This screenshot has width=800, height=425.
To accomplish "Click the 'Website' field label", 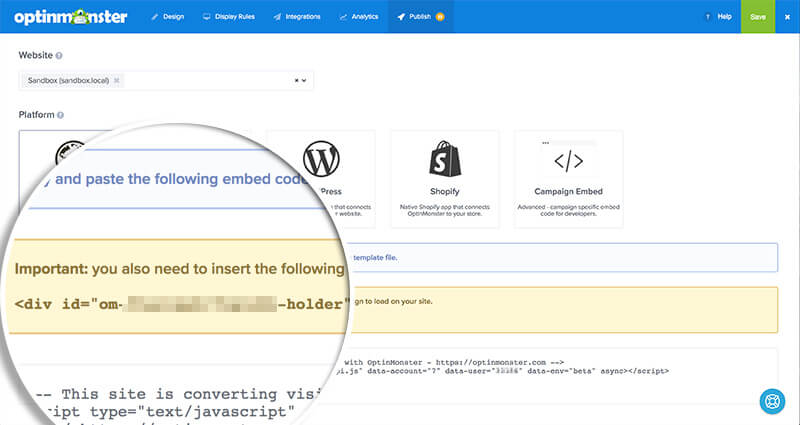I will click(36, 55).
